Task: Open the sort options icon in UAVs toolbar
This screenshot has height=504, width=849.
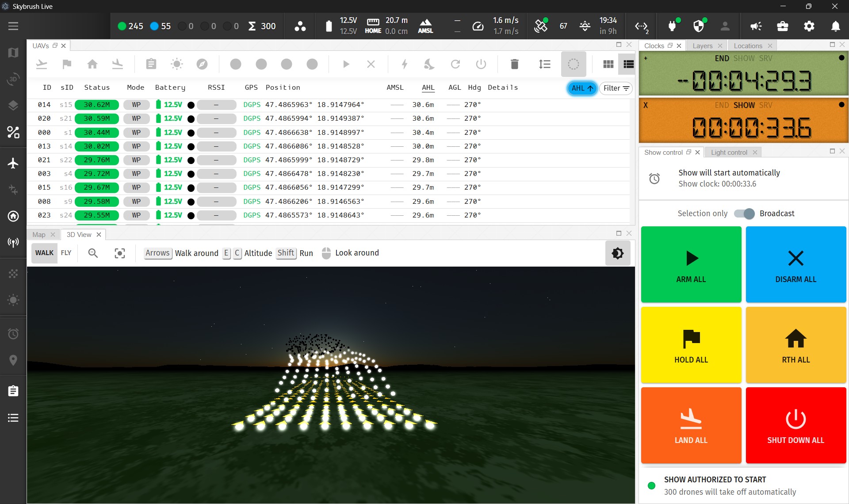Action: (x=544, y=64)
